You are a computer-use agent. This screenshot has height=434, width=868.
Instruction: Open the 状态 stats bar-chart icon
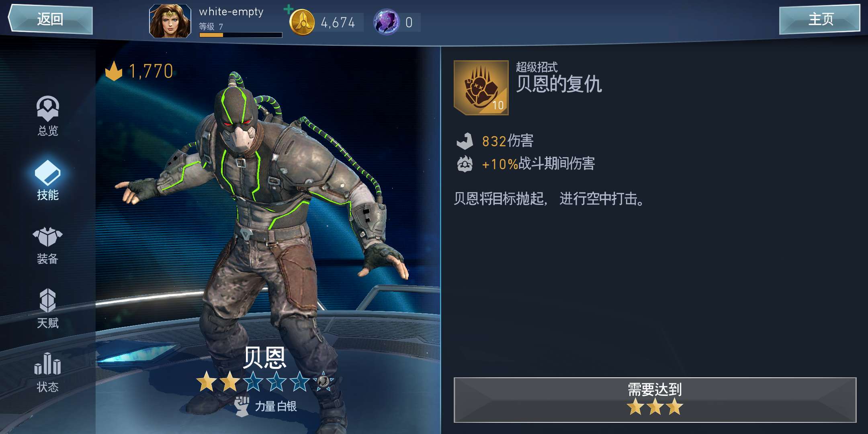pyautogui.click(x=48, y=364)
